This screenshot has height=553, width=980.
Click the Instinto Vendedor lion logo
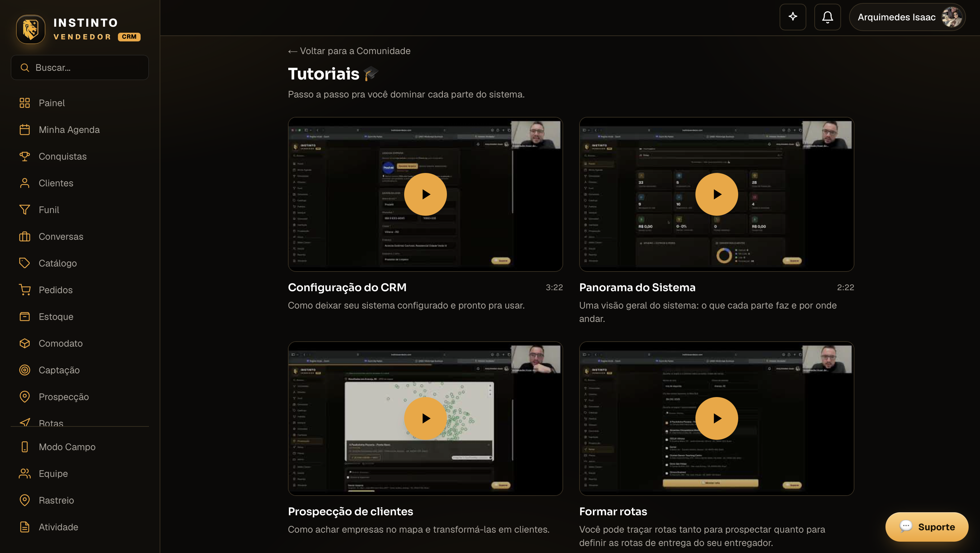tap(30, 29)
